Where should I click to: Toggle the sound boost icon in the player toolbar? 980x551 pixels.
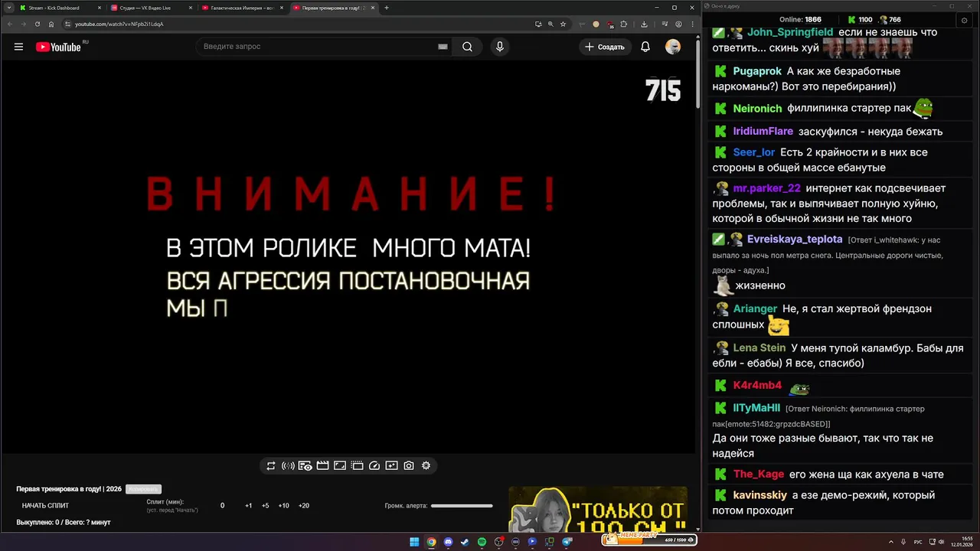tap(288, 465)
